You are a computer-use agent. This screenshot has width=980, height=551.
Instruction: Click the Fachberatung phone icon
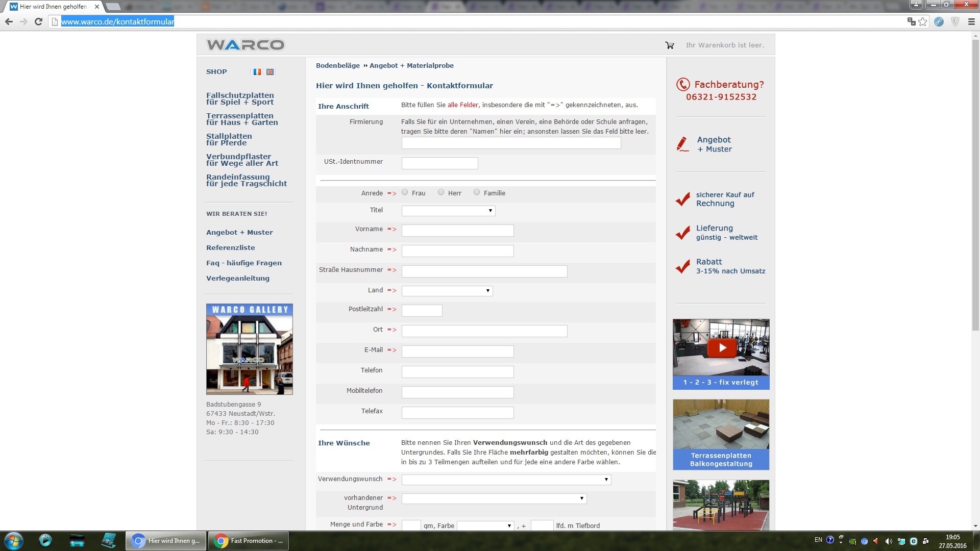(682, 85)
